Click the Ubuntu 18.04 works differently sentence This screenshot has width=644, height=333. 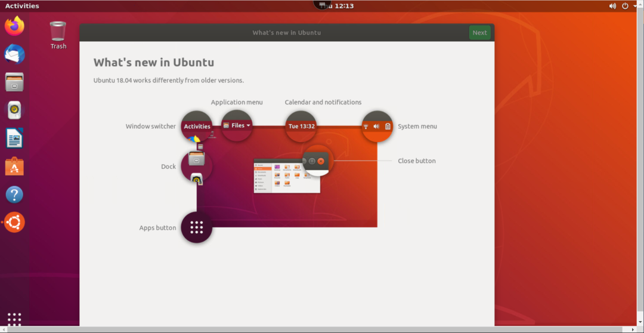pos(169,80)
